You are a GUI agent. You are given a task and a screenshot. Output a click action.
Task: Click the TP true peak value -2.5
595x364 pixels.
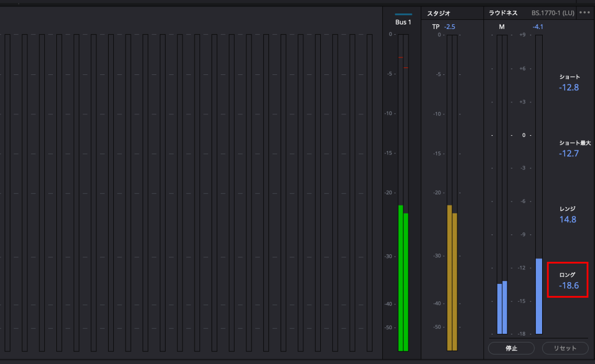coord(450,27)
